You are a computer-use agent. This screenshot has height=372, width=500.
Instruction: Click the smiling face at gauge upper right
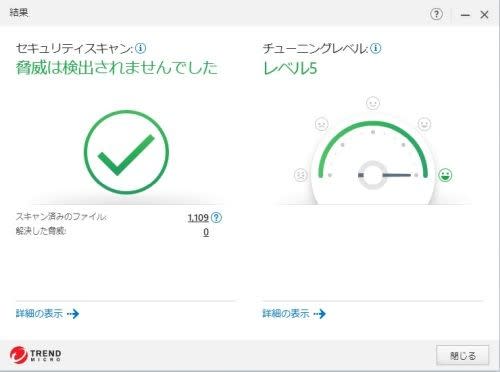(x=424, y=124)
